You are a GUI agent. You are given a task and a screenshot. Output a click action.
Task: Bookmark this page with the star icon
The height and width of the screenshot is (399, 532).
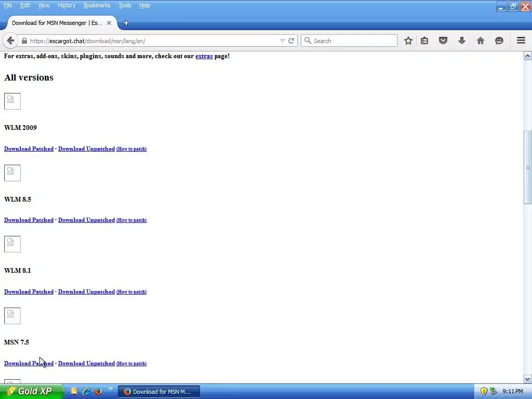(408, 41)
